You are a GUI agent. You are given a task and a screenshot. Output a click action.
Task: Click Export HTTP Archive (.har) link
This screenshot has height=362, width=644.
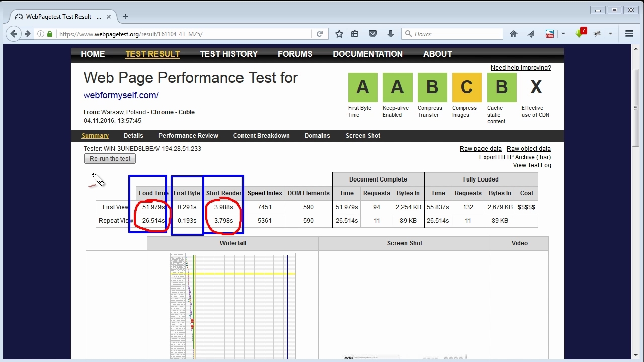[x=515, y=157]
